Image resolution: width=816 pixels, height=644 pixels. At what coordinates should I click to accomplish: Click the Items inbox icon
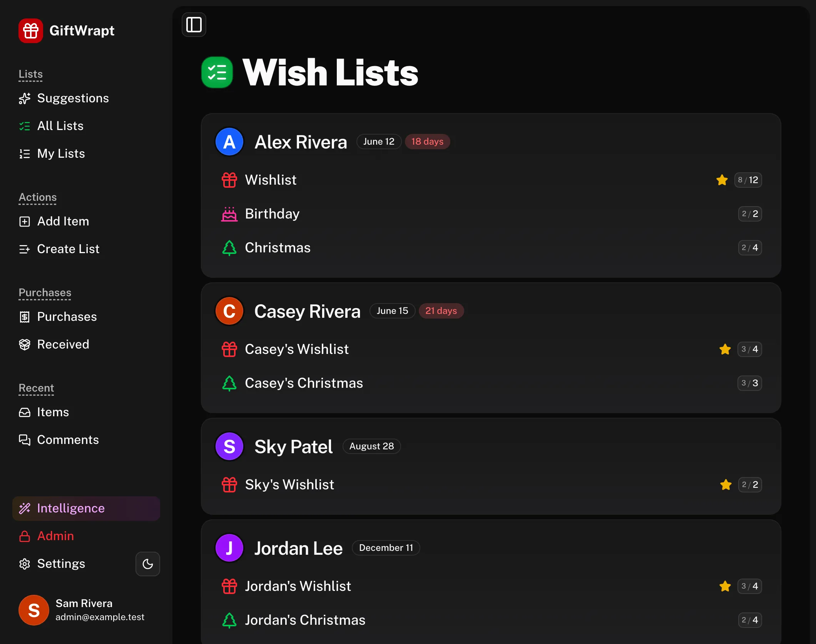pos(25,412)
